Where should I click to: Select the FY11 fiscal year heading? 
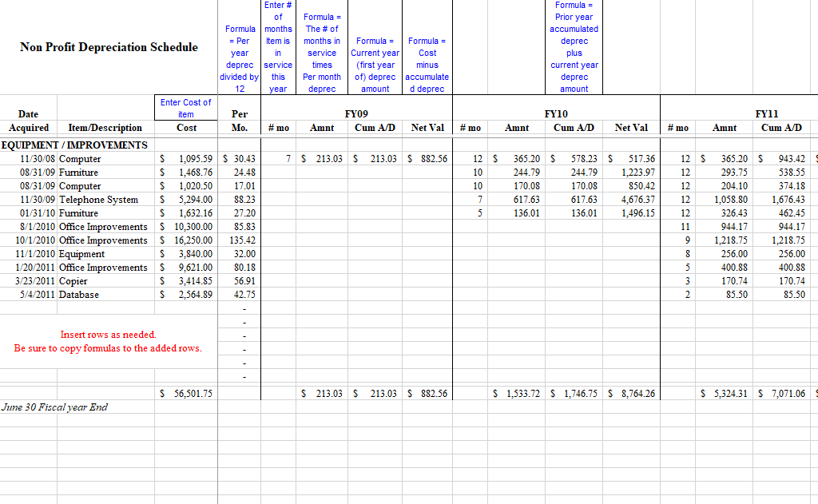point(766,113)
